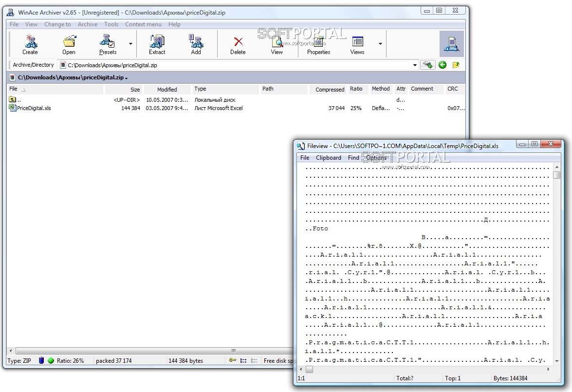Open the Change to menu
This screenshot has height=392, width=572.
(57, 24)
